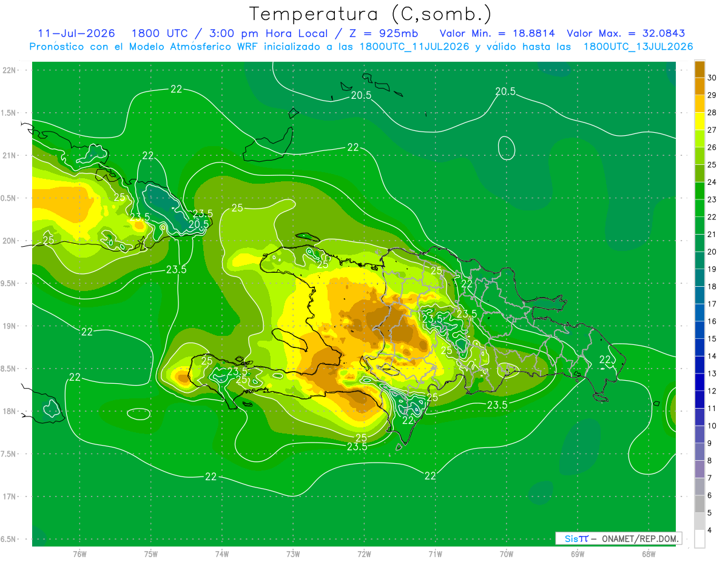Click the 'Valor Max. = 32.0843' readout
The image size is (728, 562).
[626, 33]
